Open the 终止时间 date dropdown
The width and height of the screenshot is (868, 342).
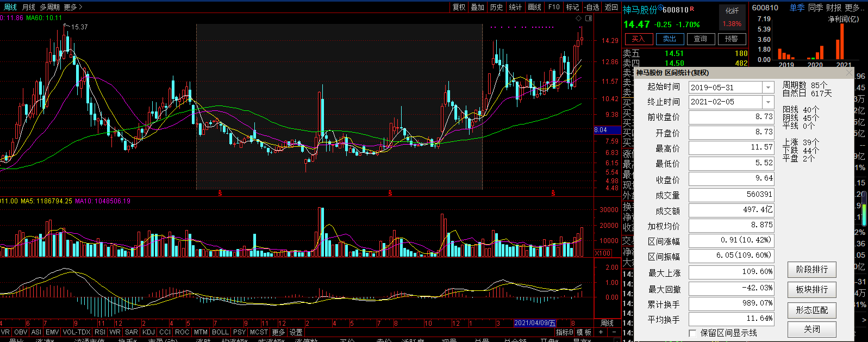point(768,102)
